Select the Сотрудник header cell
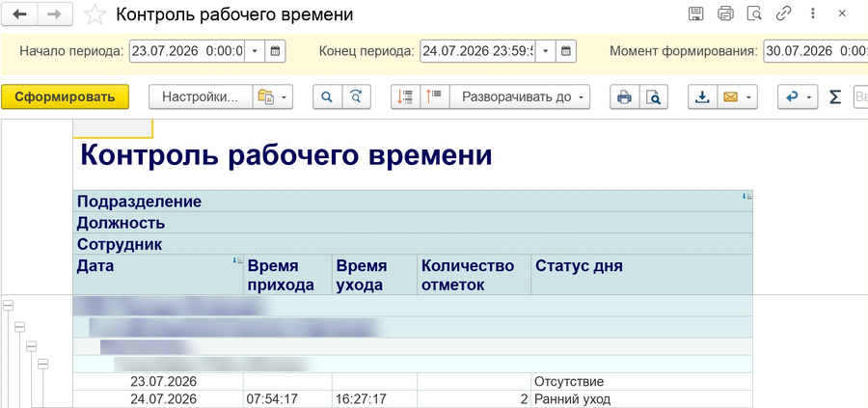 click(413, 244)
